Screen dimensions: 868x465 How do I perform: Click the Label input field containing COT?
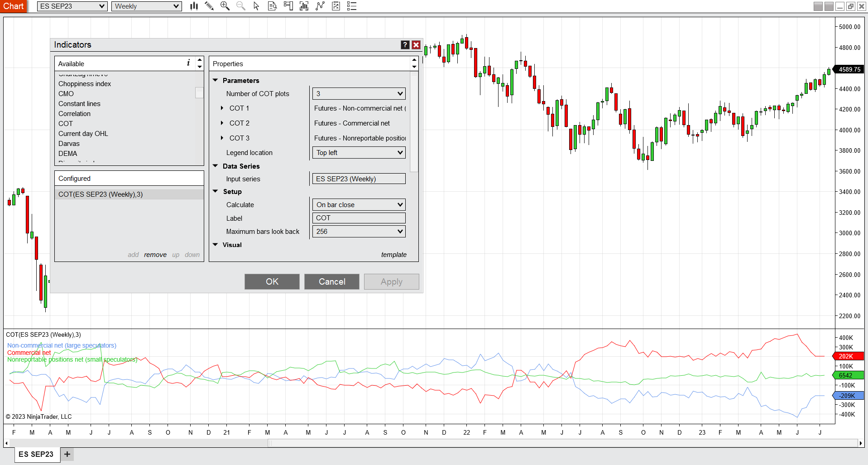359,218
